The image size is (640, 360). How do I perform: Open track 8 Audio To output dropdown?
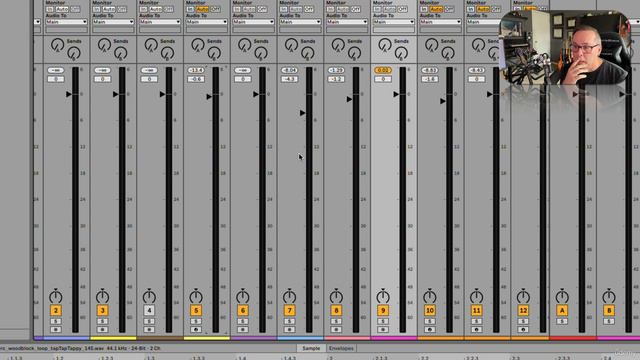tap(347, 22)
